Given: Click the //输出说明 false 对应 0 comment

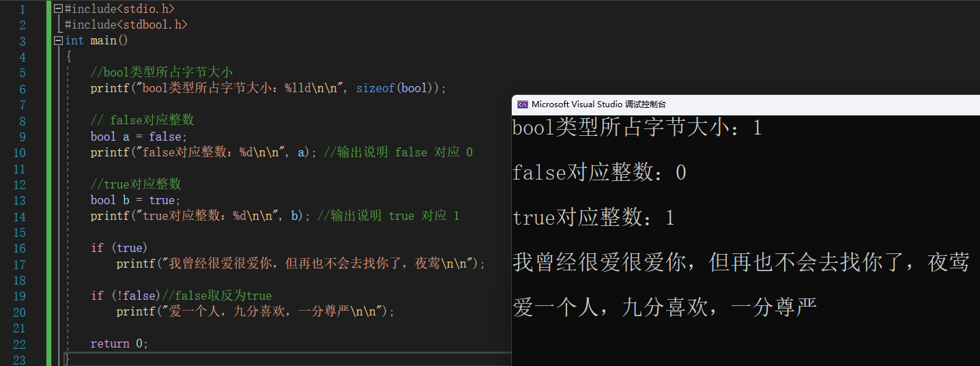Looking at the screenshot, I should (399, 152).
